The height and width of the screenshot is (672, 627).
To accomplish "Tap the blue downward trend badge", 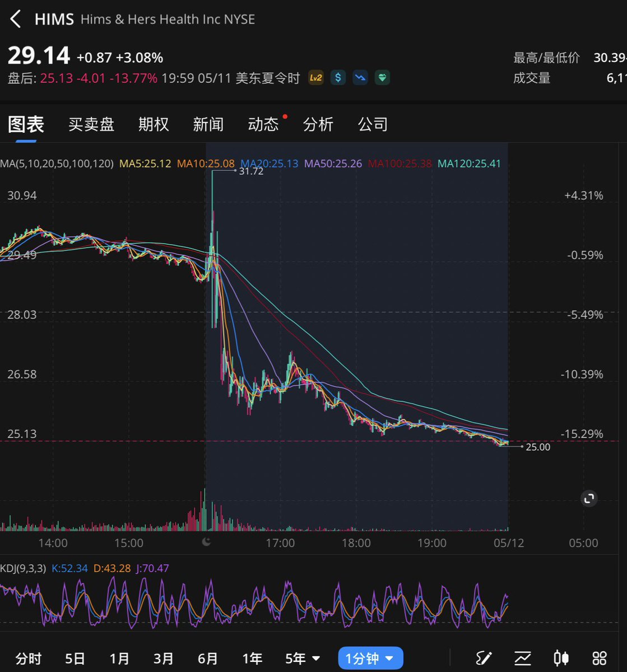I will pos(360,77).
